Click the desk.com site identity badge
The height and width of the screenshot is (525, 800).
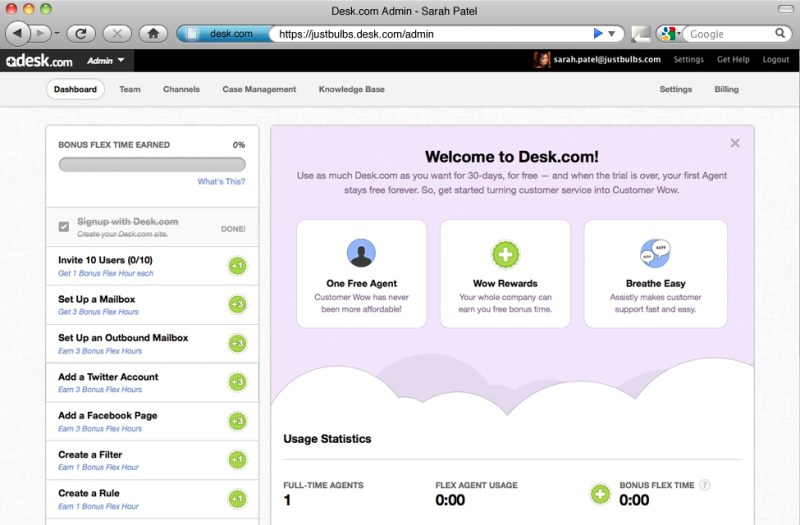pyautogui.click(x=224, y=34)
